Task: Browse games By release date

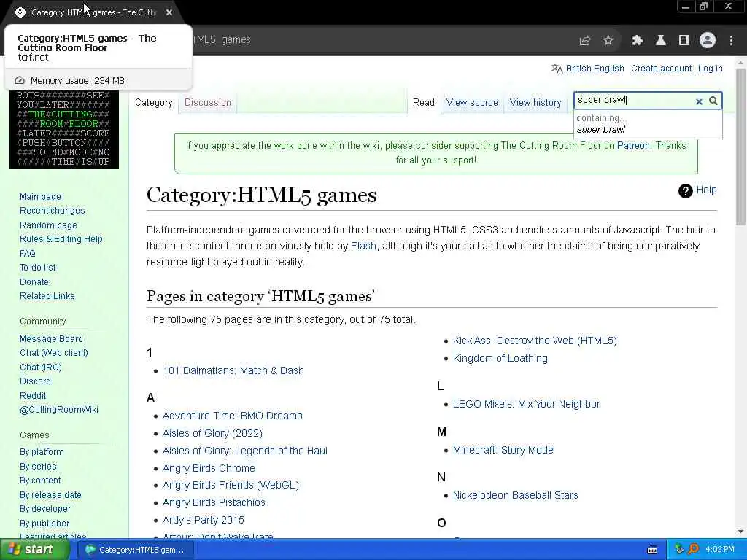Action: [x=50, y=495]
